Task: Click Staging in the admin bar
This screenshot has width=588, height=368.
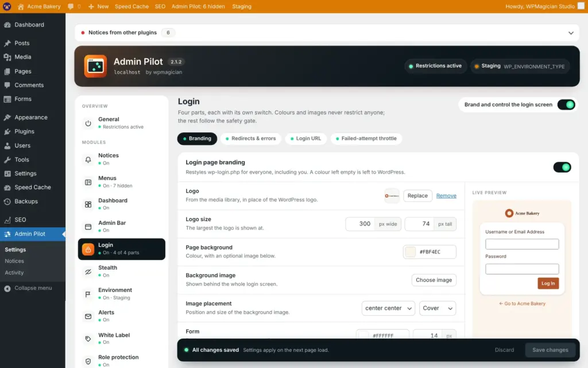Action: pyautogui.click(x=242, y=6)
